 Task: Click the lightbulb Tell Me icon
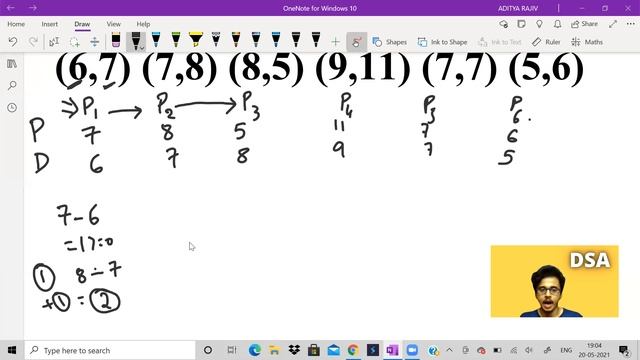539,24
